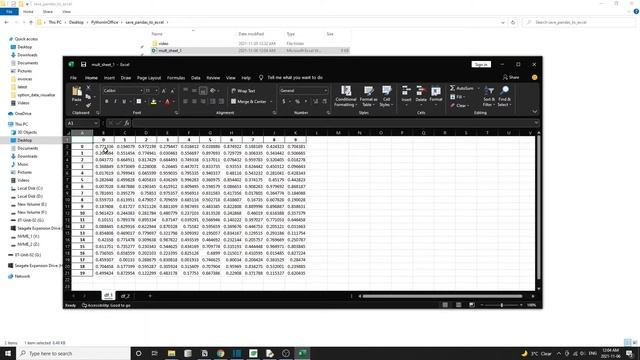Open the Page Layout ribbon tab

(x=149, y=78)
